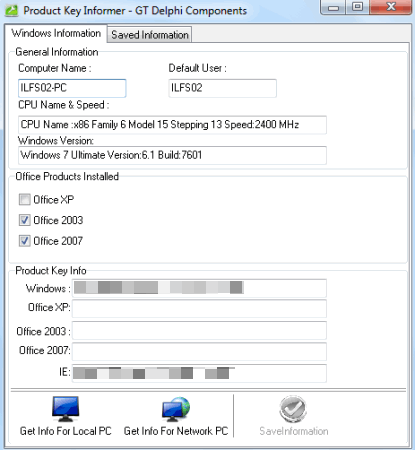Click the Product Key Informer title bar app icon

(12, 11)
